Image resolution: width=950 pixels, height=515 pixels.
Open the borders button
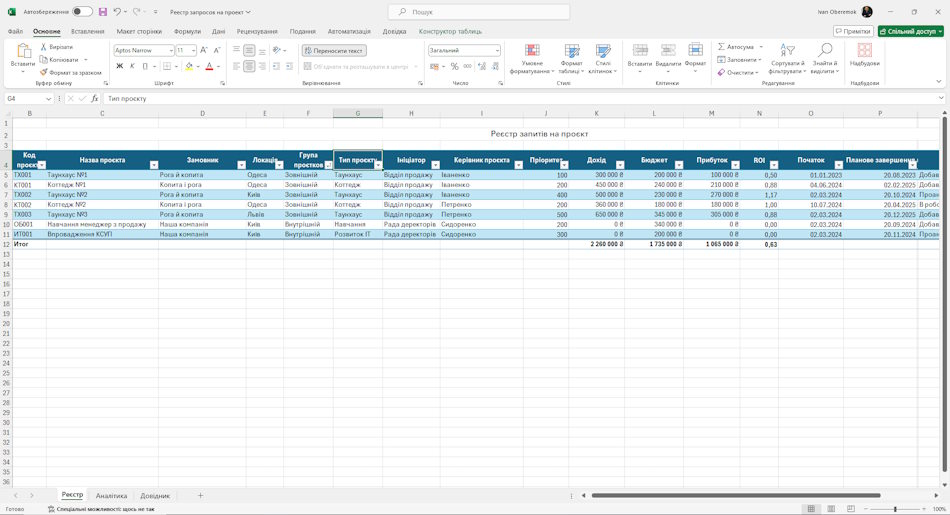(167, 66)
